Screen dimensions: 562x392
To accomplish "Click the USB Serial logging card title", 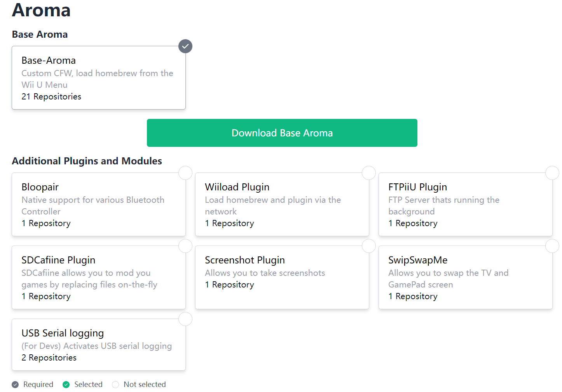I will coord(63,333).
